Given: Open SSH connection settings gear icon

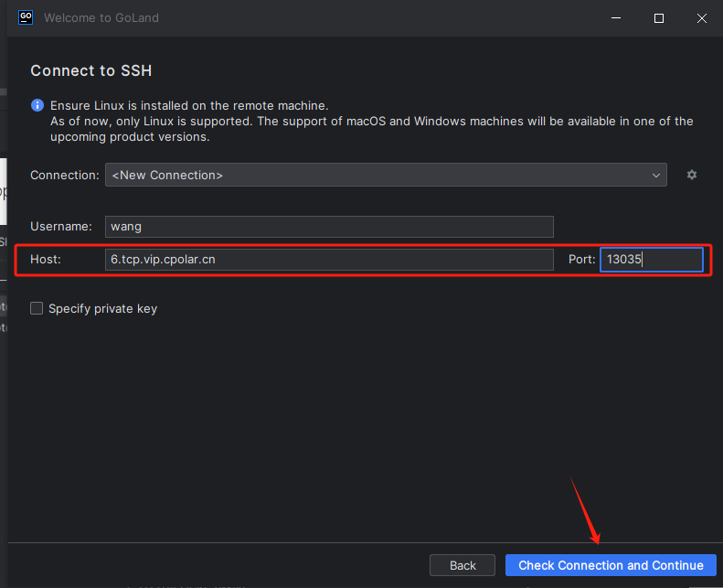Looking at the screenshot, I should 692,175.
